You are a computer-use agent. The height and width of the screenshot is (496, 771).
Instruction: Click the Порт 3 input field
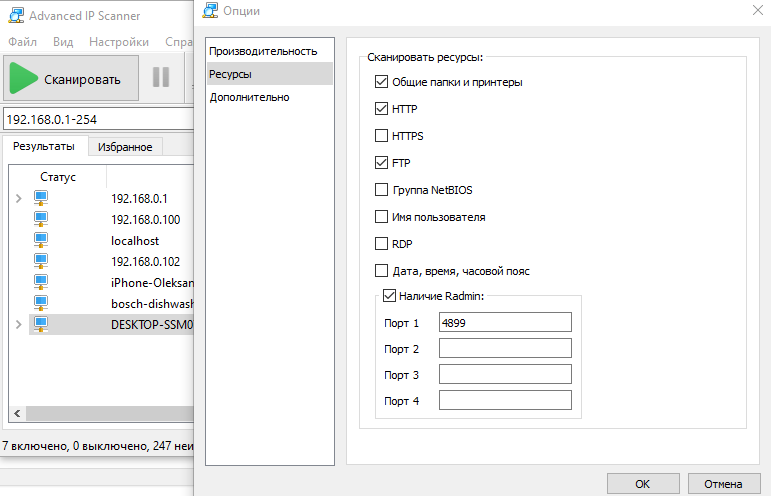click(505, 375)
